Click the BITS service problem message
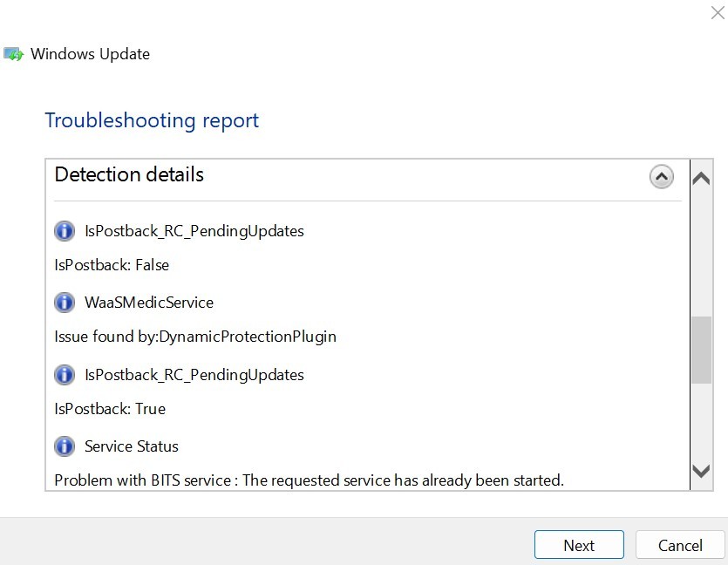728x565 pixels. point(309,480)
